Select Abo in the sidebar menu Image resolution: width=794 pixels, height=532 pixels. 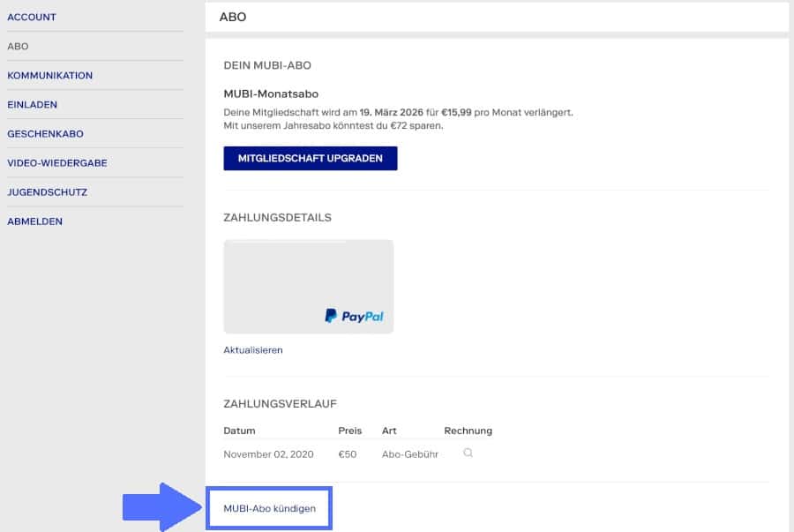click(18, 46)
